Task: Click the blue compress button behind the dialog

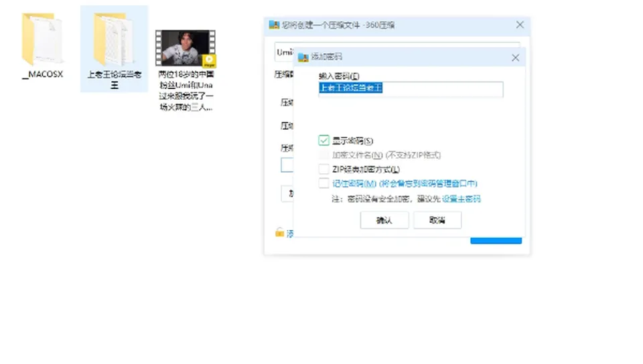Action: pos(496,241)
